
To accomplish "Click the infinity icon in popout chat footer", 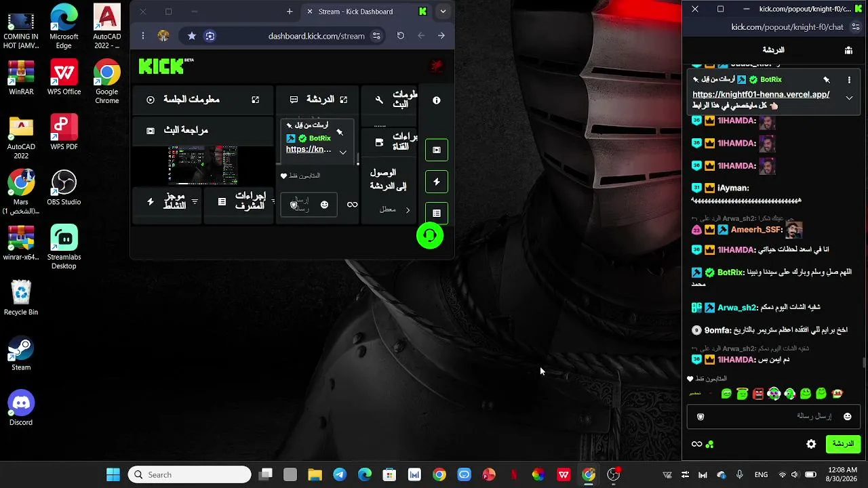I will [x=696, y=444].
